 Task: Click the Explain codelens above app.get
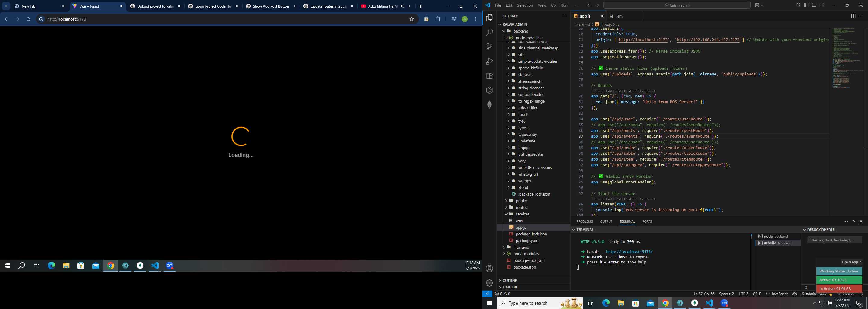click(x=630, y=91)
